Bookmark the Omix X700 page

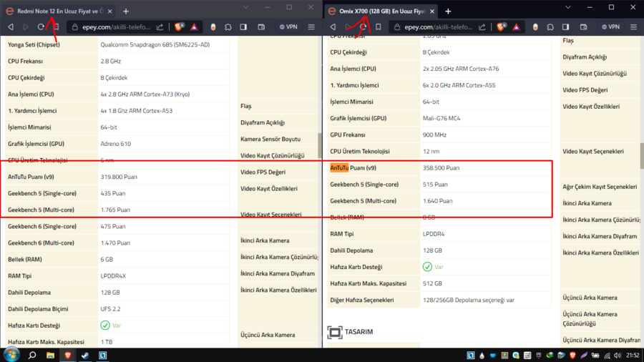coord(379,27)
